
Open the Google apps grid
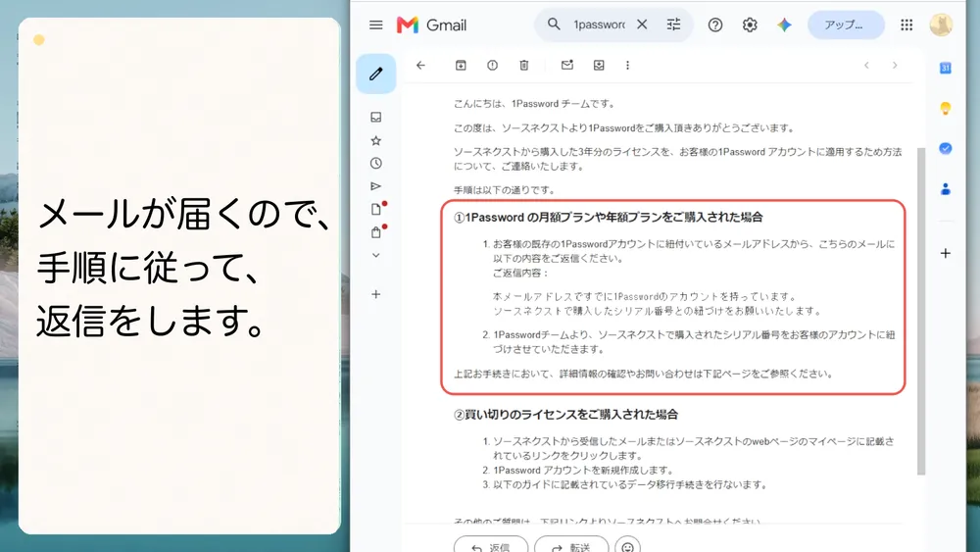coord(906,25)
